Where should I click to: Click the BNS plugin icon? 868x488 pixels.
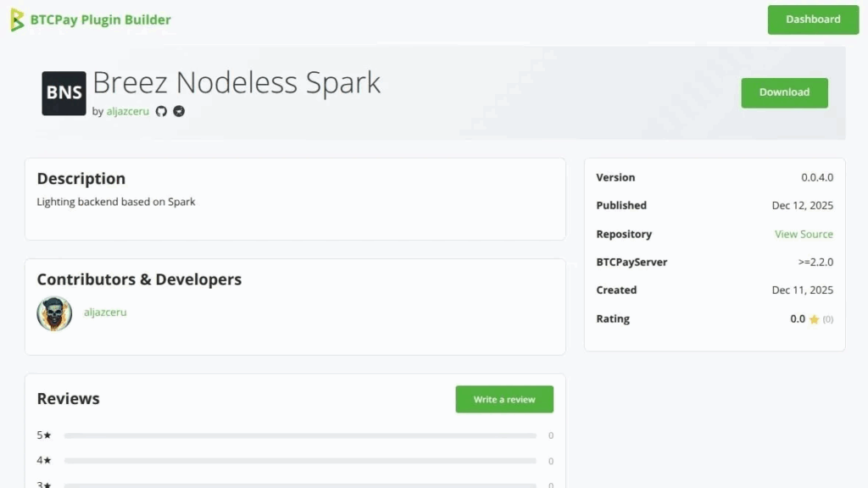point(64,93)
